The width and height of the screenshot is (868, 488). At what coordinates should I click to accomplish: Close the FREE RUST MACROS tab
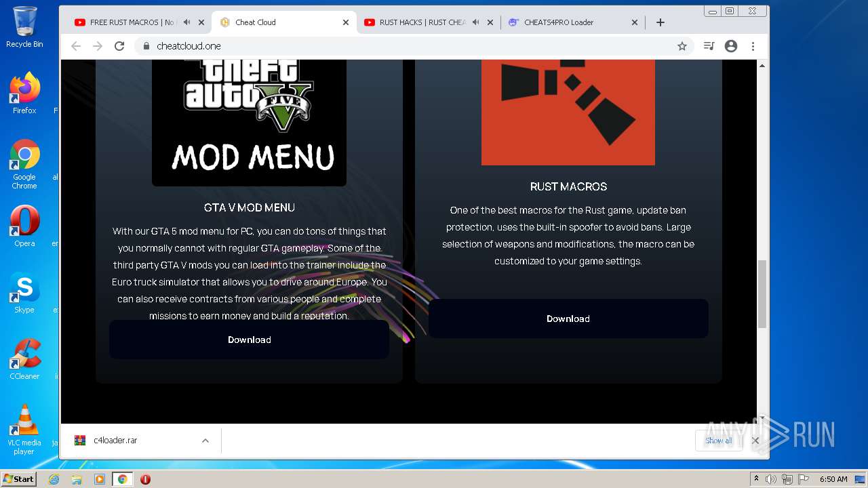(201, 22)
